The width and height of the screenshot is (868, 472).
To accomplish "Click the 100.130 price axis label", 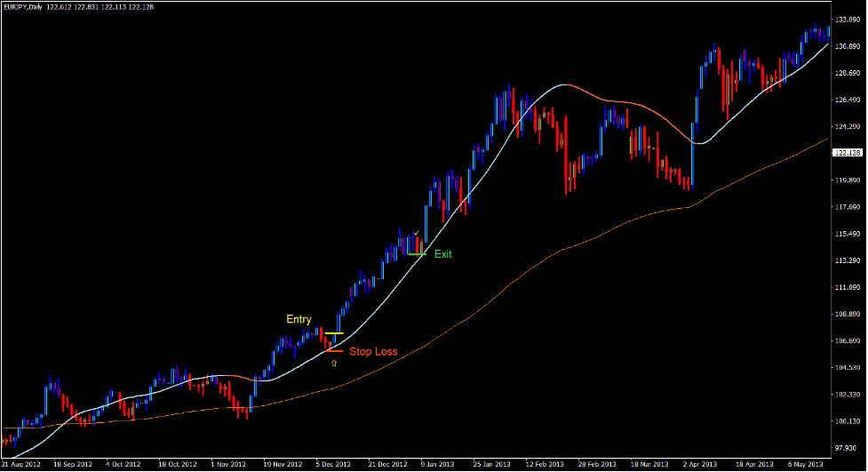I will click(x=850, y=420).
